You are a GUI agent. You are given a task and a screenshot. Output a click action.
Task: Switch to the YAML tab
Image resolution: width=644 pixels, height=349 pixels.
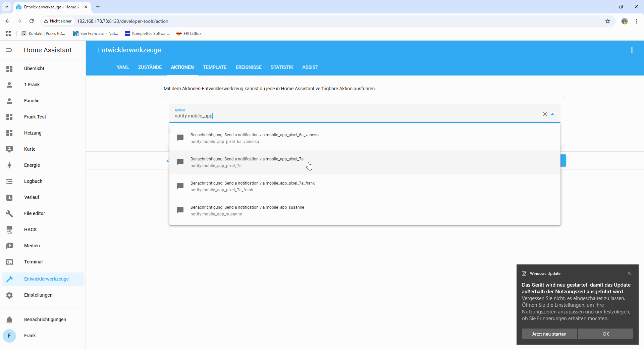pos(123,67)
